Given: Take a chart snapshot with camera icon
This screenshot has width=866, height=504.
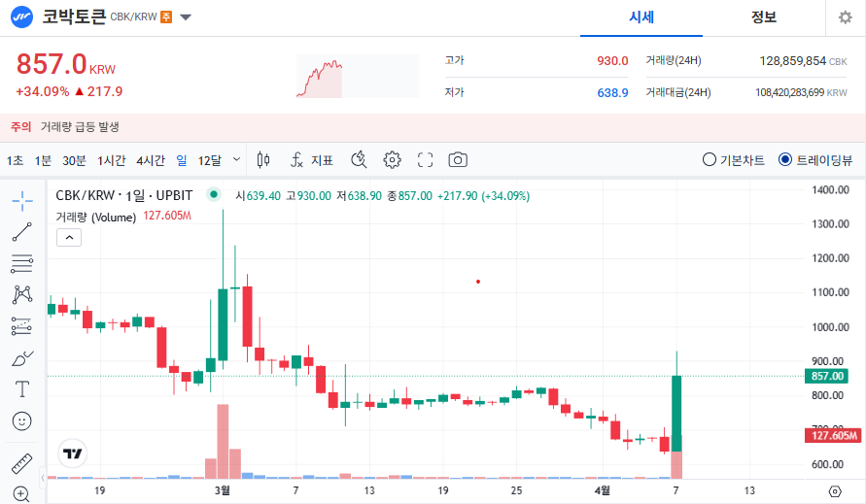Looking at the screenshot, I should (458, 160).
